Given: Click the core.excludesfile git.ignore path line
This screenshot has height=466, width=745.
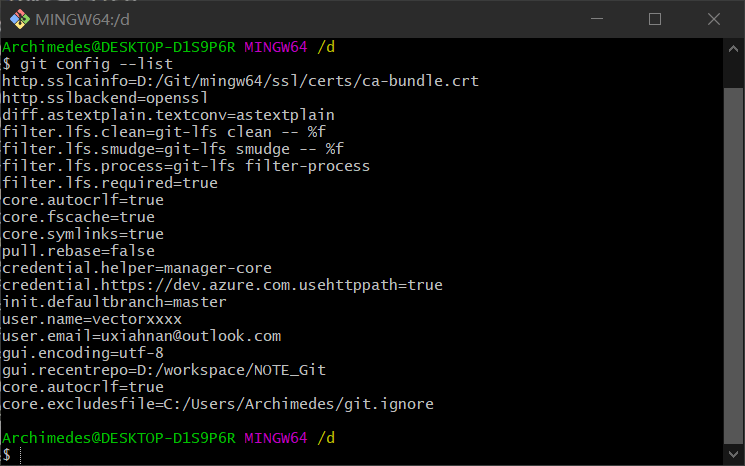Looking at the screenshot, I should tap(218, 404).
